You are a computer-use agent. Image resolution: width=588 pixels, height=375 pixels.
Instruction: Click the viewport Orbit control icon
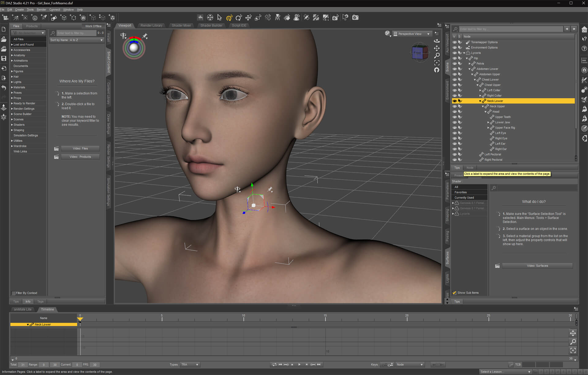pyautogui.click(x=437, y=41)
